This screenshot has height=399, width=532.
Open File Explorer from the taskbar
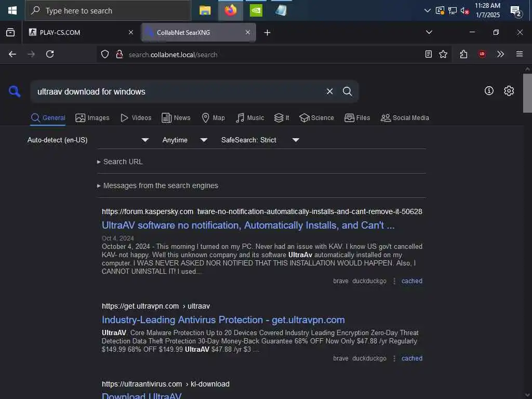tap(205, 10)
